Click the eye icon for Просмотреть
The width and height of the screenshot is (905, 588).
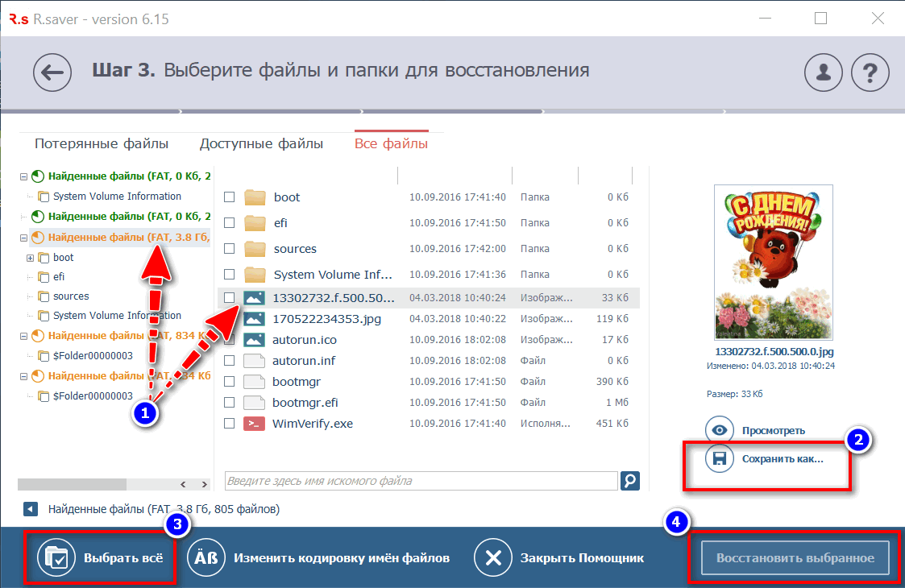(720, 430)
